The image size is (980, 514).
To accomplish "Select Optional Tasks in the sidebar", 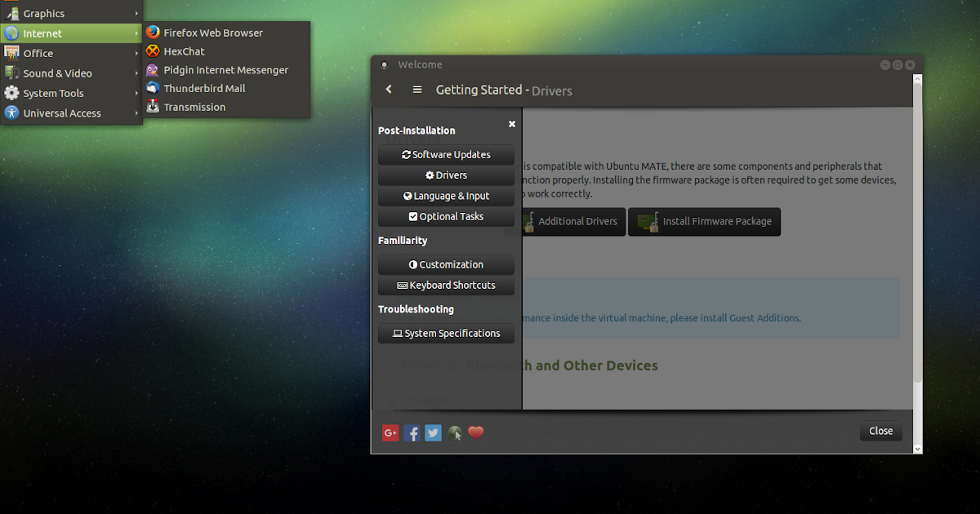I will [446, 216].
